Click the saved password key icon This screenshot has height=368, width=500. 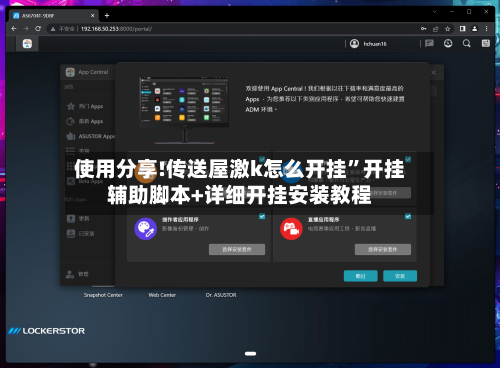click(x=423, y=29)
